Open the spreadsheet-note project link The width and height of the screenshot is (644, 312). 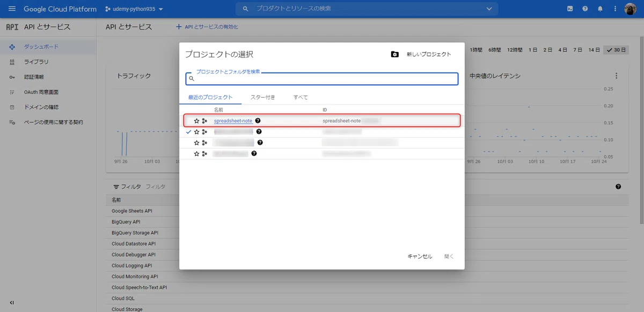click(233, 121)
